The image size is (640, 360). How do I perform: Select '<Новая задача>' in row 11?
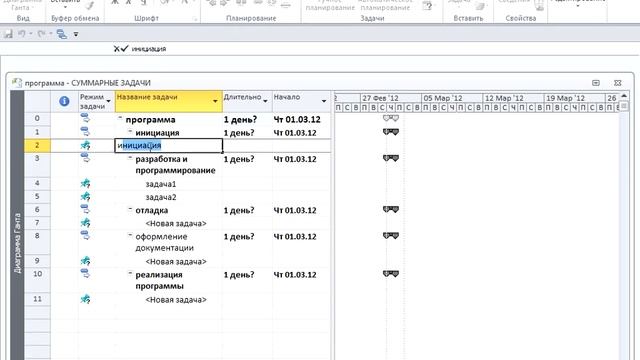176,300
